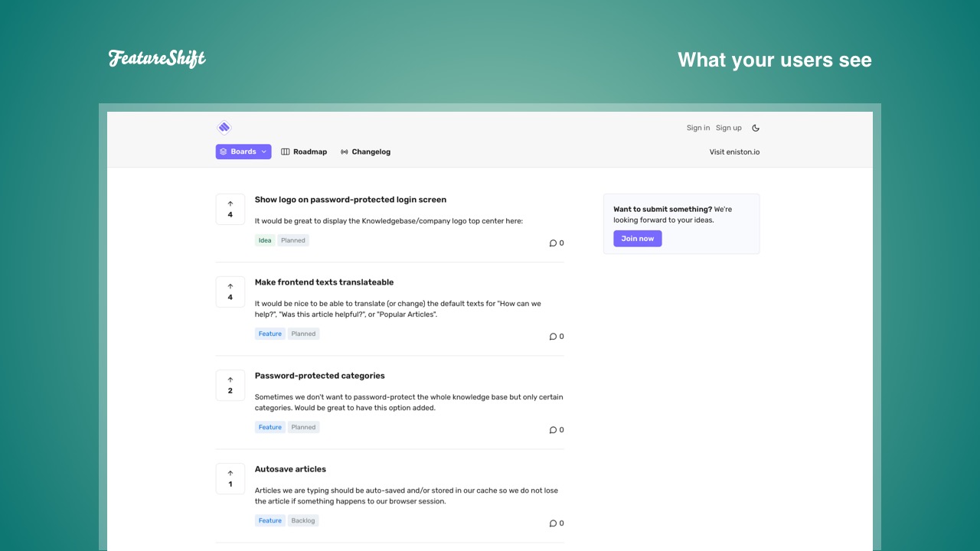Switch to the Changelog tab
This screenshot has width=980, height=551.
[x=365, y=152]
